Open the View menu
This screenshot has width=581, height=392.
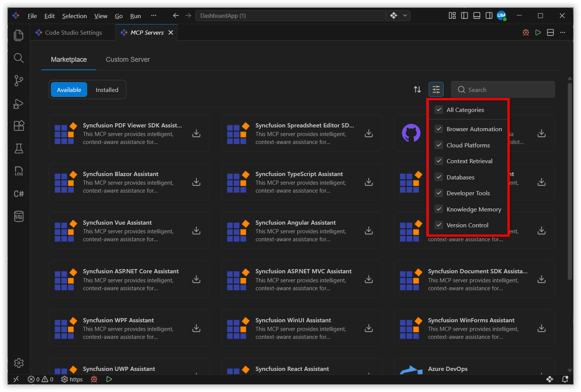pos(101,16)
